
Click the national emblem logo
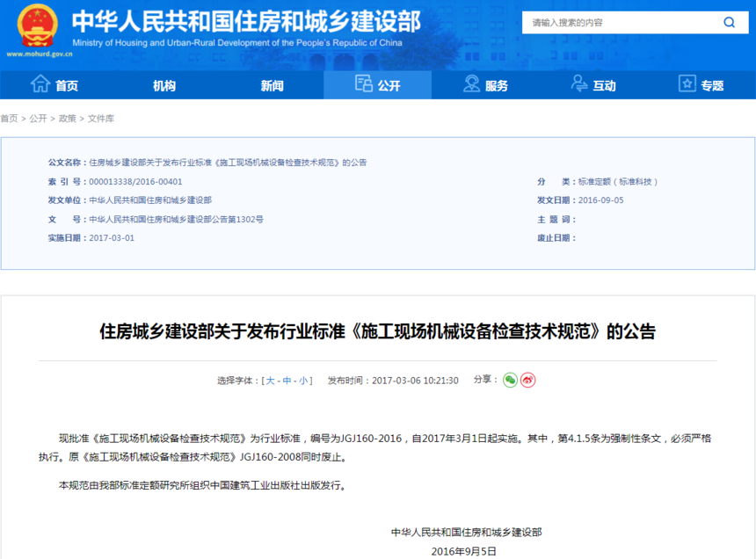[x=38, y=25]
